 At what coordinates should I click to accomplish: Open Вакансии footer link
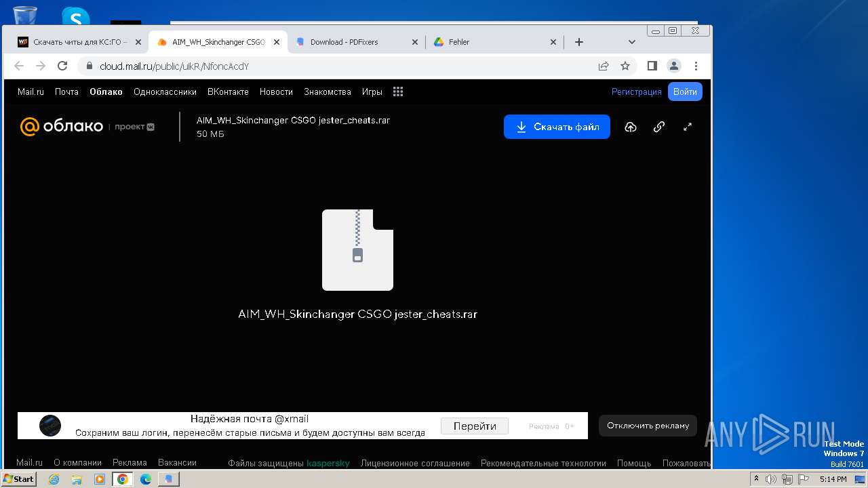tap(177, 463)
